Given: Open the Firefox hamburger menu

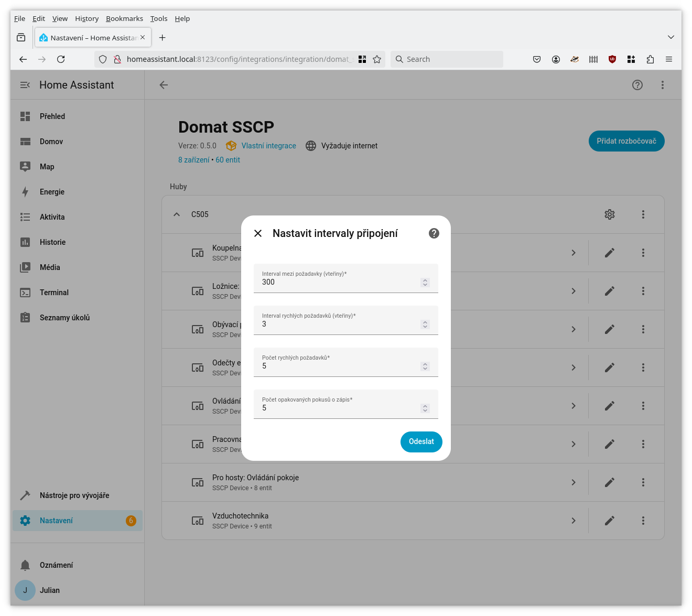Looking at the screenshot, I should (x=669, y=59).
